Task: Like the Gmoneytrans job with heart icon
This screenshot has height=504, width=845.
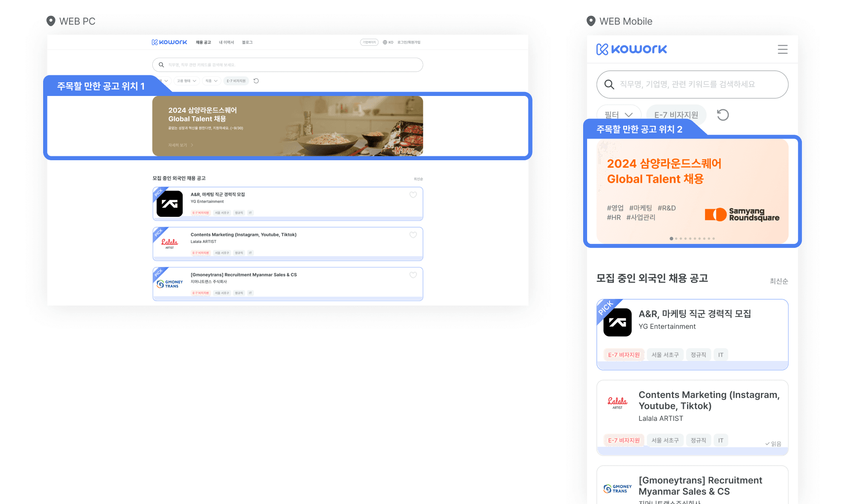Action: [x=413, y=275]
